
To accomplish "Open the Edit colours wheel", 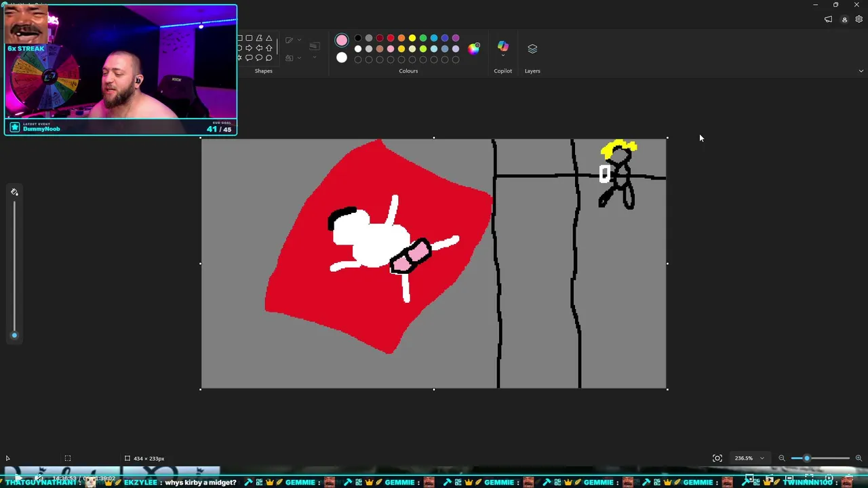I will pos(474,48).
